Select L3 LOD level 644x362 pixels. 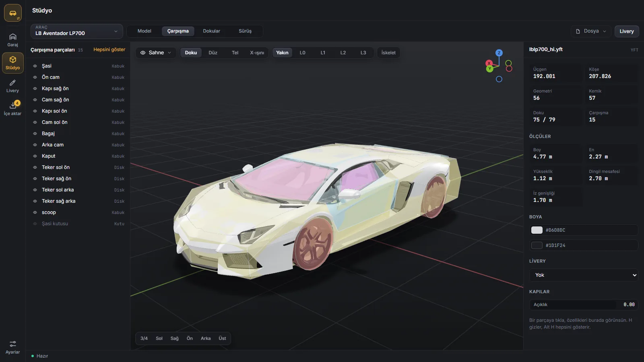(363, 53)
